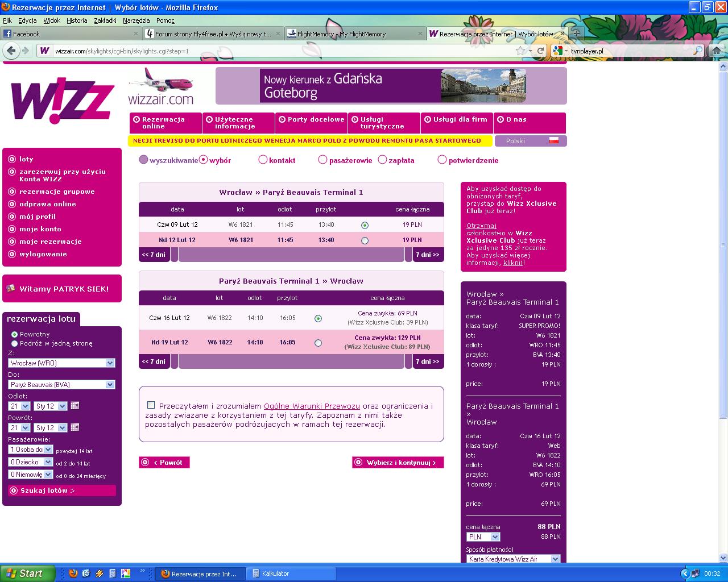Image resolution: width=728 pixels, height=582 pixels.
Task: Open the adults passenger count dropdown
Action: (31, 449)
